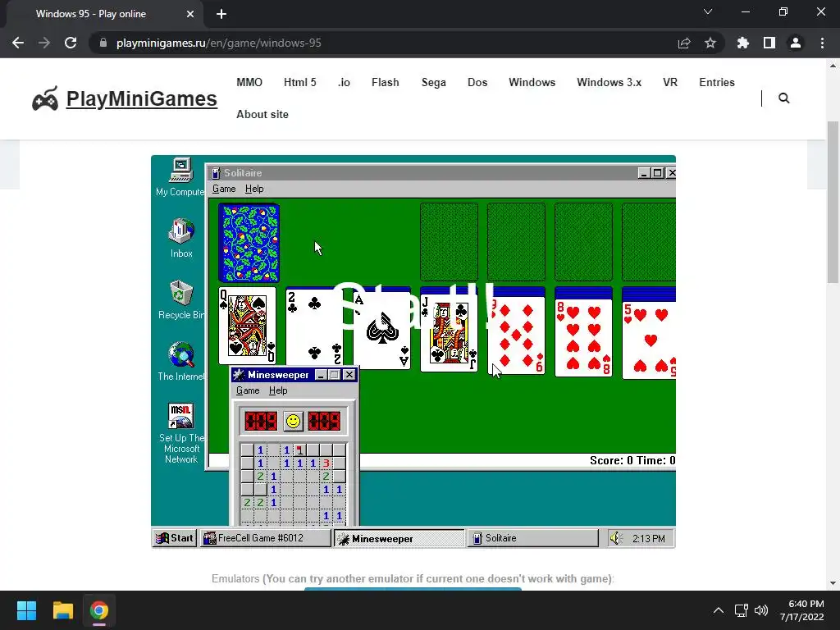
Task: Open the Inbox desktop icon
Action: point(181,239)
